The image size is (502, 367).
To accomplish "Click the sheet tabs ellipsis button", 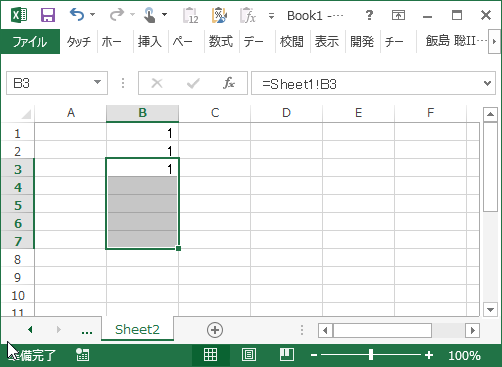I will click(x=87, y=331).
